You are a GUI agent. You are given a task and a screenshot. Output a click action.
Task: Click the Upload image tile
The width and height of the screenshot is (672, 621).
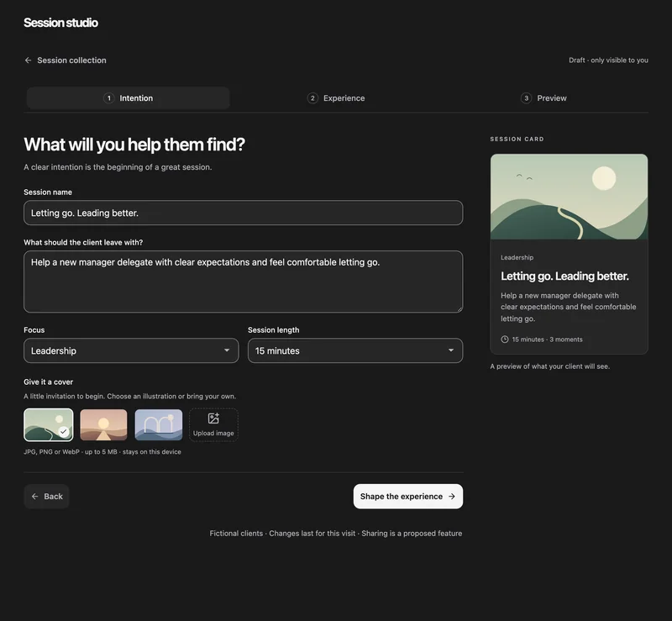(213, 424)
